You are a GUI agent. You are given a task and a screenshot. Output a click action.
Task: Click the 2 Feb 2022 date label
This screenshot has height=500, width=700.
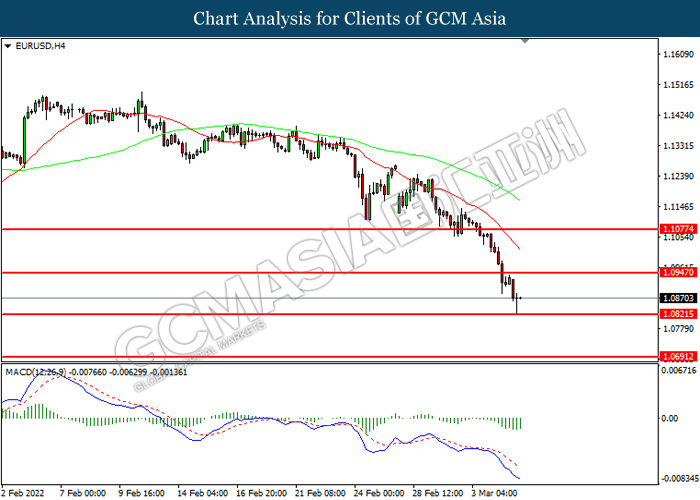[23, 493]
